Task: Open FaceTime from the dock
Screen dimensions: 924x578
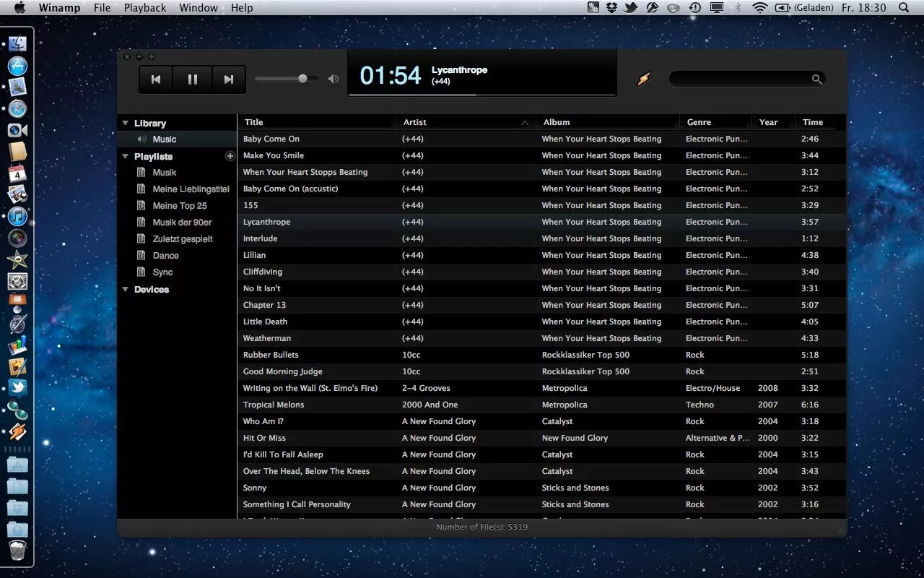Action: 17,130
